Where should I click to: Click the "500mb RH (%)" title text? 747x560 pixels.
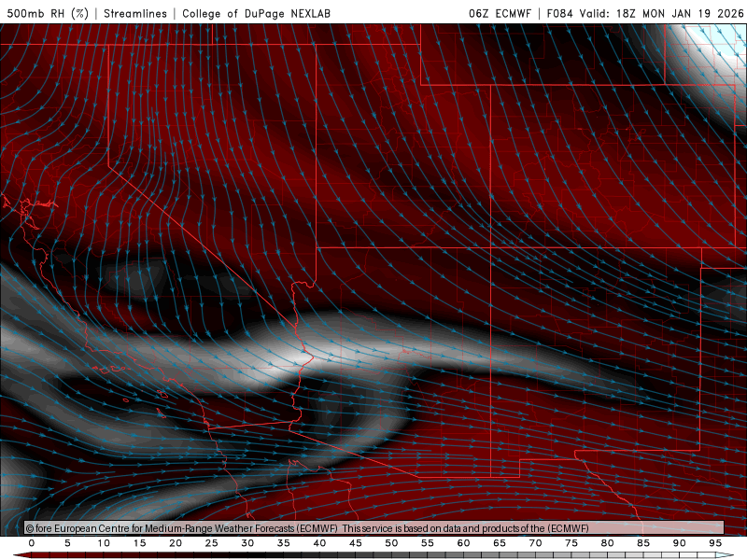click(48, 13)
